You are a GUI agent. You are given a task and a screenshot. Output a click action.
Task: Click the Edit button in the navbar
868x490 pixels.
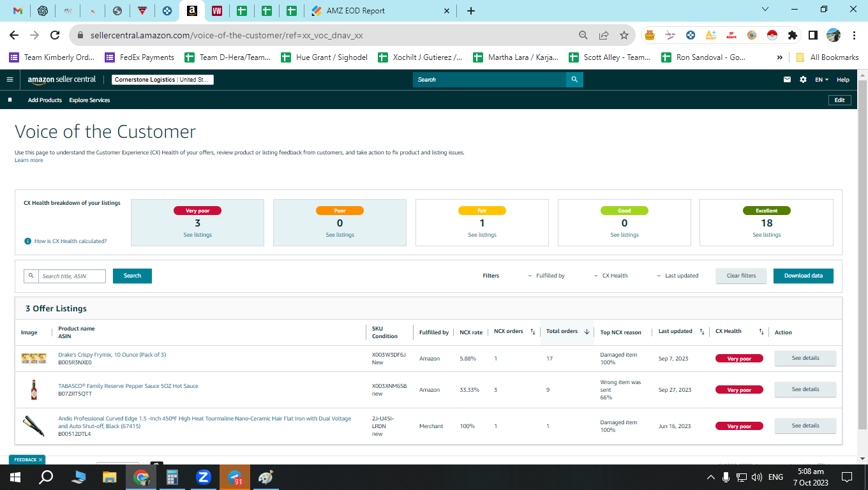(x=839, y=100)
